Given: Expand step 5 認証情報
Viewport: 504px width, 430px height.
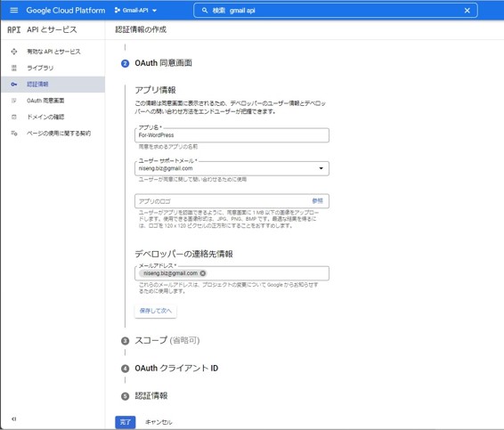Looking at the screenshot, I should [151, 396].
